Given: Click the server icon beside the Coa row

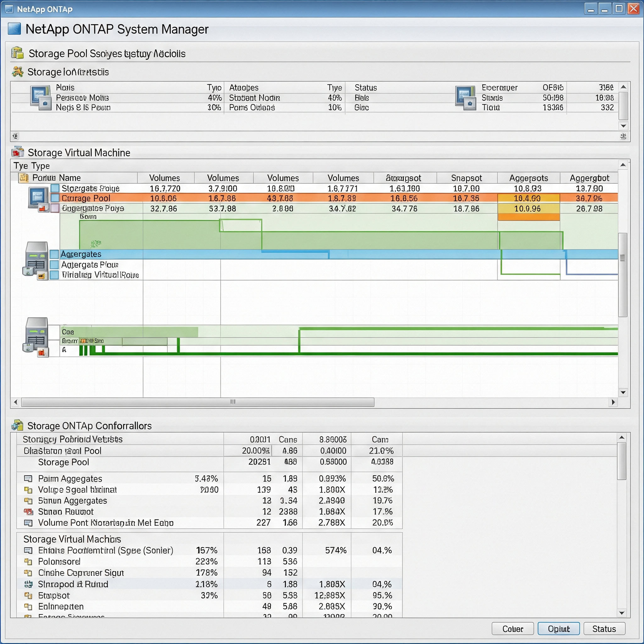Looking at the screenshot, I should [36, 337].
